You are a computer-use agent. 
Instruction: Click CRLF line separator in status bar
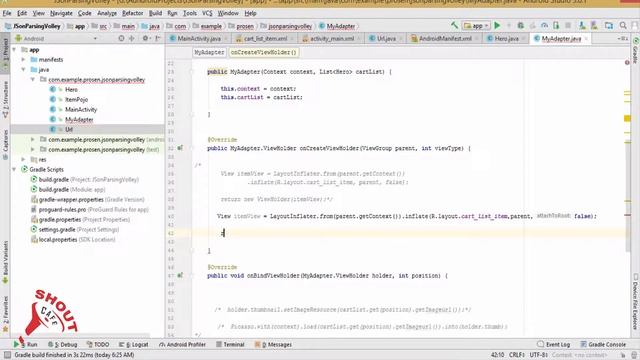[x=516, y=355]
